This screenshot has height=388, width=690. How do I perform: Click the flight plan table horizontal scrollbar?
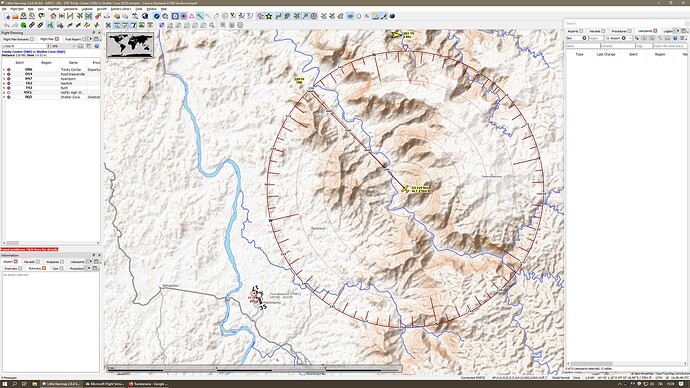(51, 243)
